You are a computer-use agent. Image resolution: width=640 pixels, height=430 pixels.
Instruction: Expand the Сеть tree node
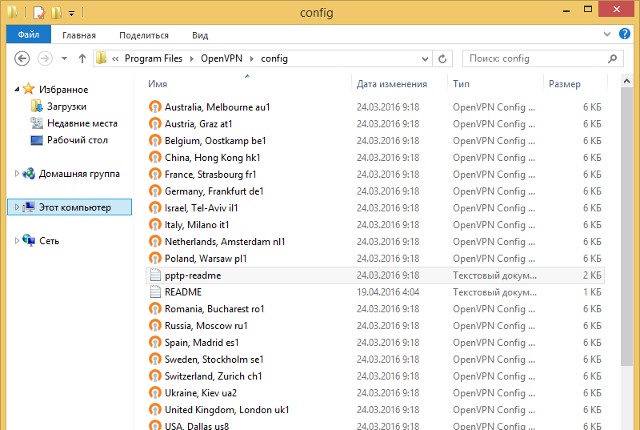pos(17,241)
